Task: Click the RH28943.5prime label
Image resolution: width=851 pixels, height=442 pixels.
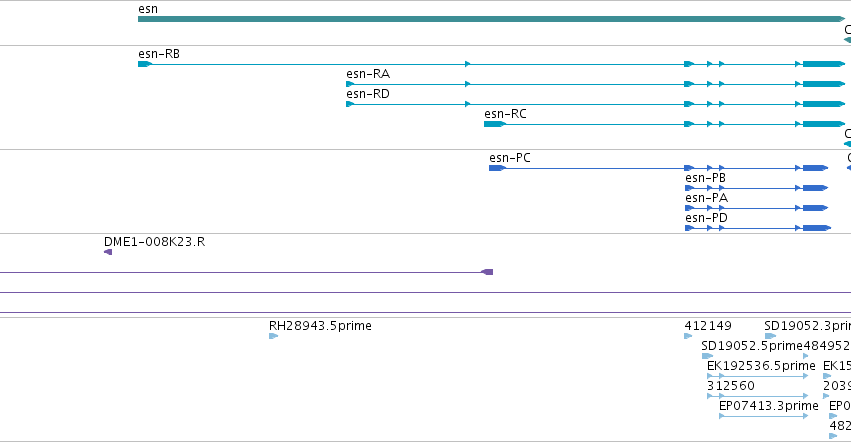Action: pos(320,326)
